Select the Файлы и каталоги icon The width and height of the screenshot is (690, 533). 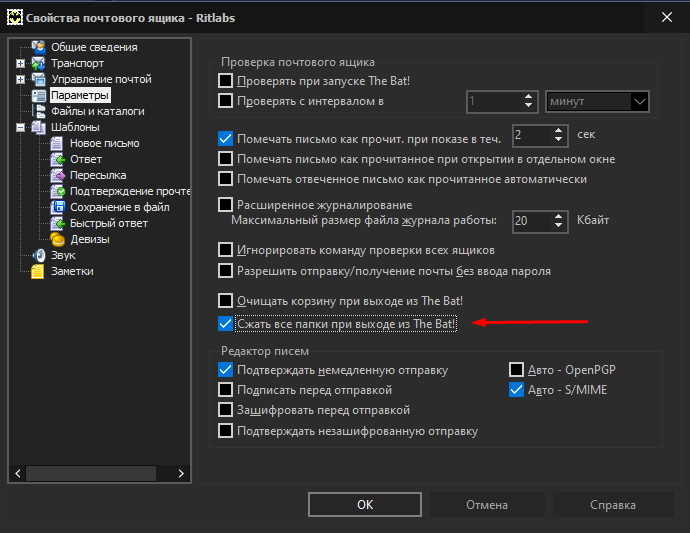point(38,111)
